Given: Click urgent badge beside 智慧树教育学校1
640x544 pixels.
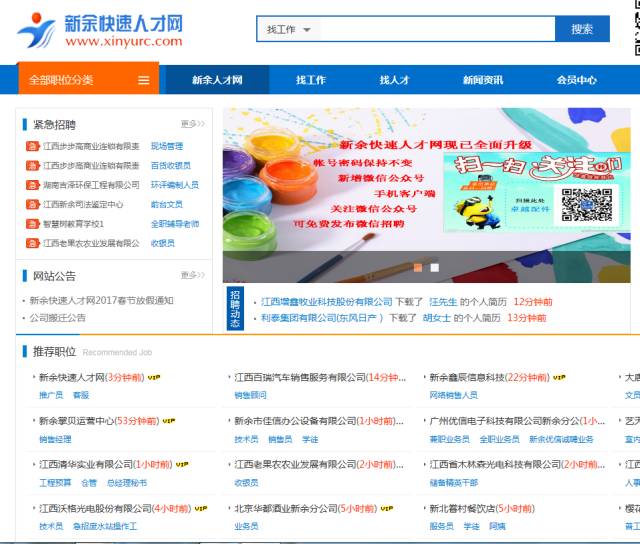Looking at the screenshot, I should (x=32, y=224).
